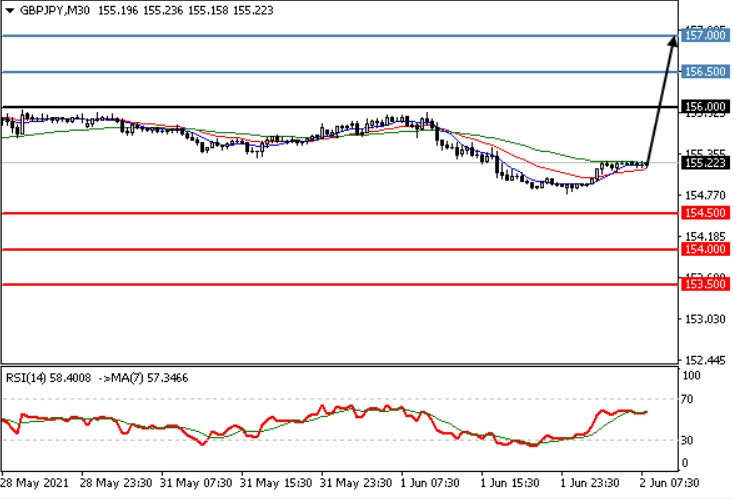Click the 31 May 15:30 time axis label

tap(276, 483)
